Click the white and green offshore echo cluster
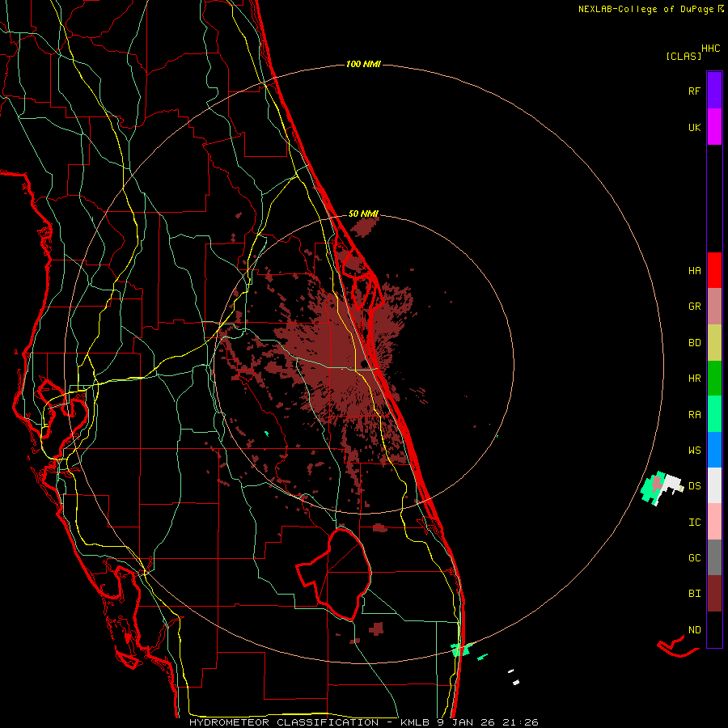728x728 pixels. [x=662, y=488]
